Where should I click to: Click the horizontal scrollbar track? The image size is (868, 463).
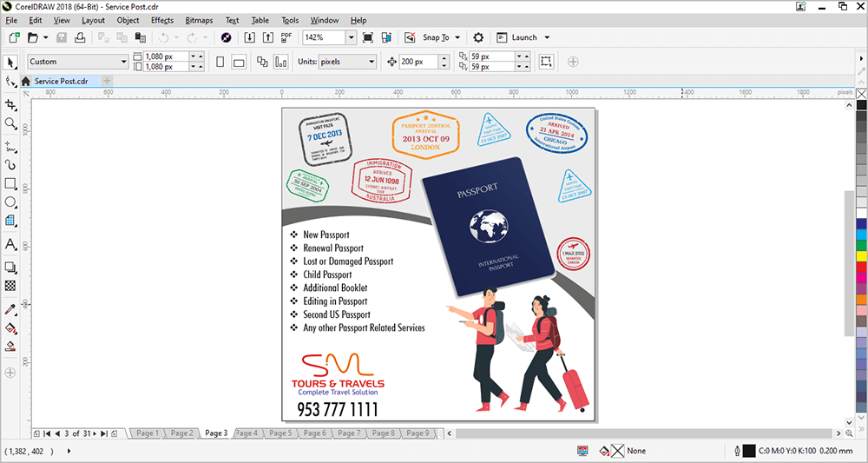click(642, 433)
